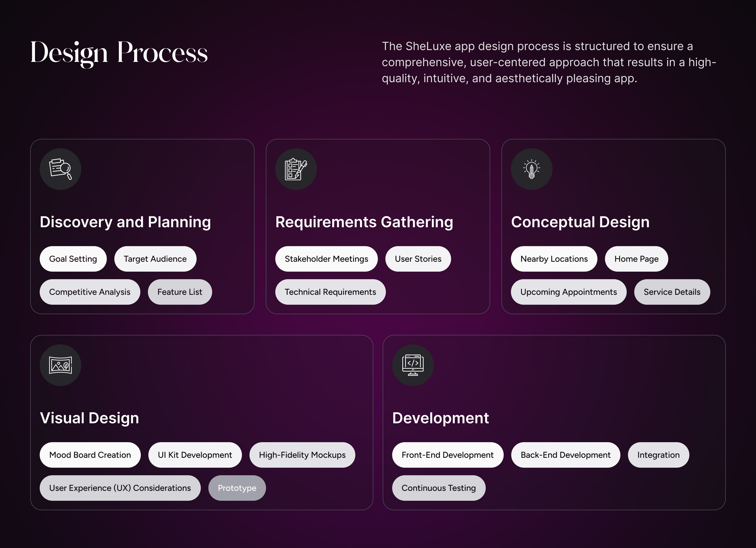Click the Requirements Gathering clipboard pen icon
The width and height of the screenshot is (756, 548).
point(296,169)
